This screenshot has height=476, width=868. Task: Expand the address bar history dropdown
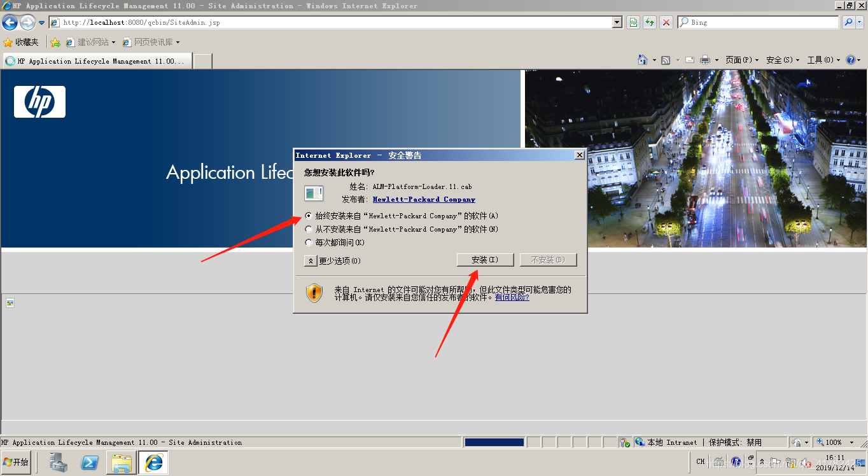click(617, 22)
